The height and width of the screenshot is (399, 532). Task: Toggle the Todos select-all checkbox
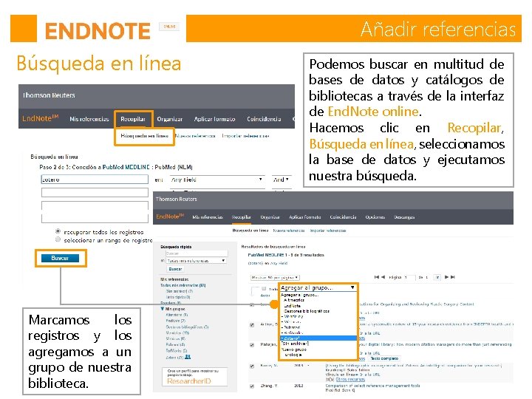pos(264,289)
